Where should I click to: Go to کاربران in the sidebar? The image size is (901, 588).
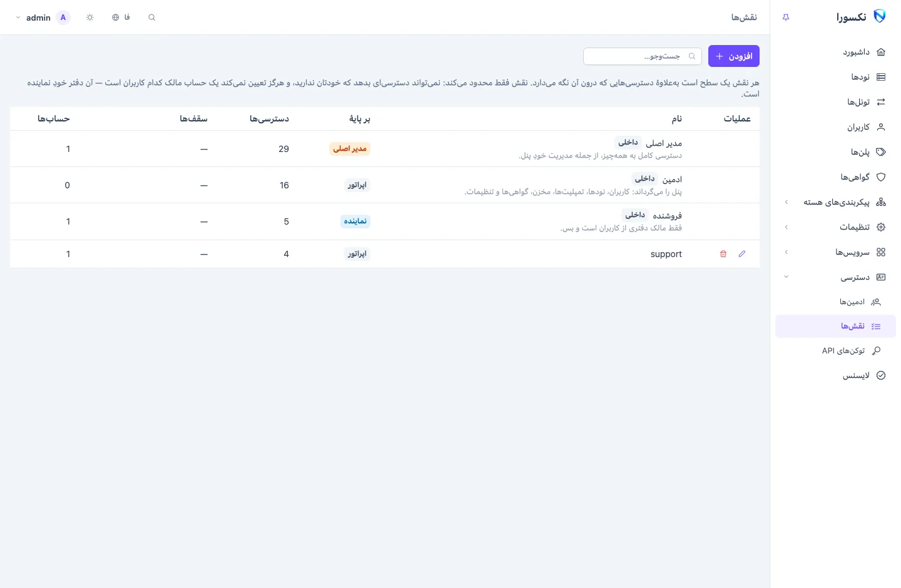pyautogui.click(x=835, y=127)
